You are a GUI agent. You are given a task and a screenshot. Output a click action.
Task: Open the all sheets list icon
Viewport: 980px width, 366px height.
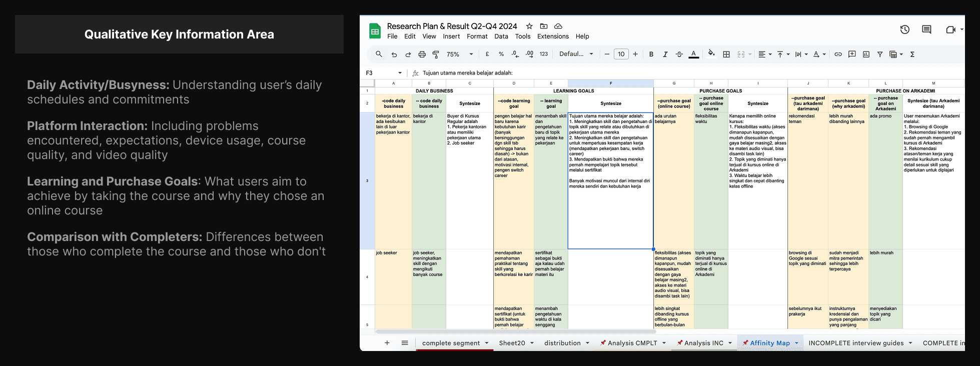405,342
